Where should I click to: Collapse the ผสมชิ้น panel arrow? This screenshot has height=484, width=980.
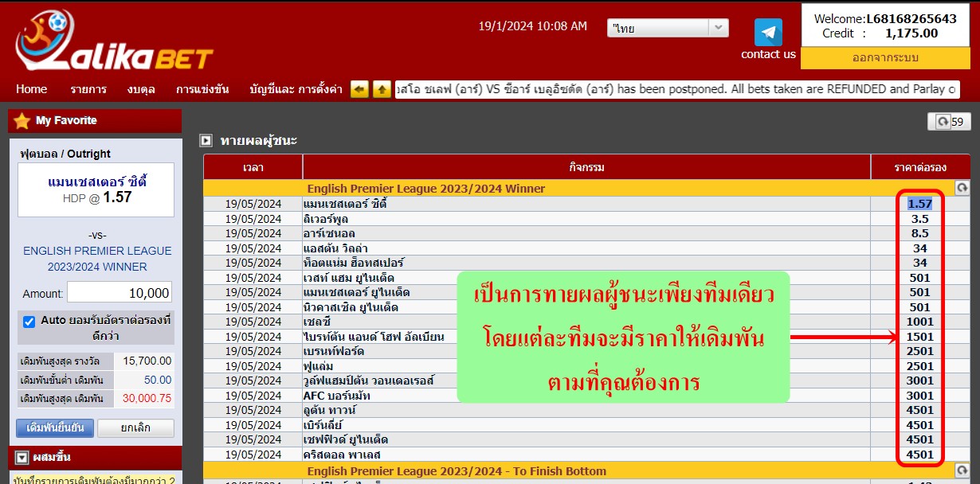(x=22, y=458)
